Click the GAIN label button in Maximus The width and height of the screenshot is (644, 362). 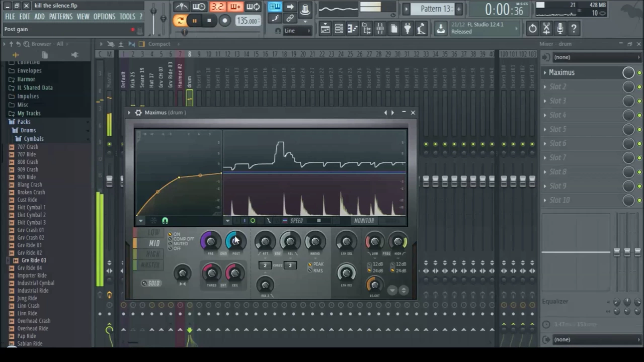pyautogui.click(x=223, y=253)
